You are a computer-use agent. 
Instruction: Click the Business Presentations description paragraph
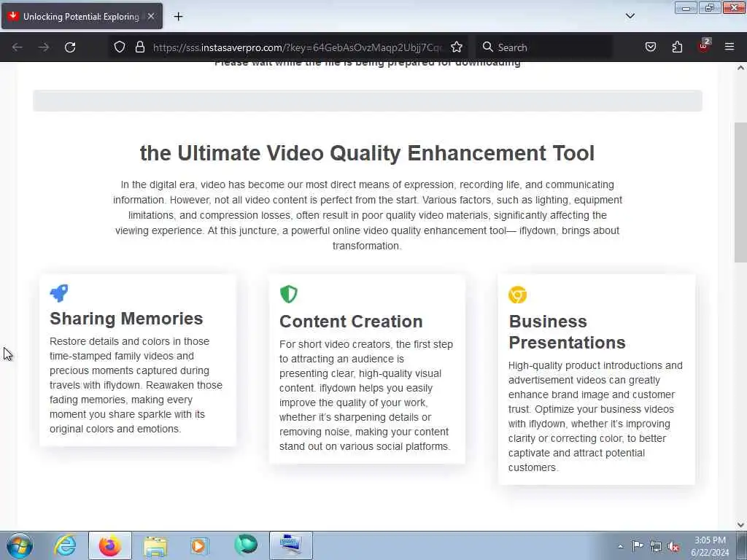pyautogui.click(x=595, y=416)
